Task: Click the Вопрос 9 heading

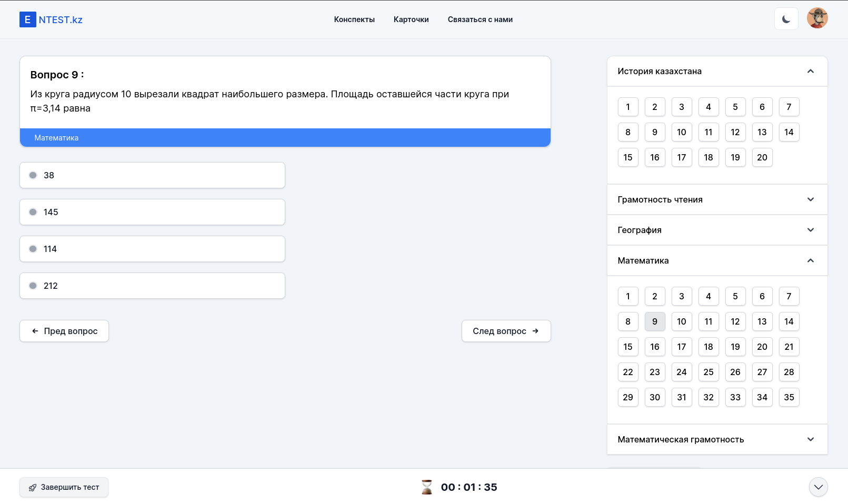Action: point(57,75)
